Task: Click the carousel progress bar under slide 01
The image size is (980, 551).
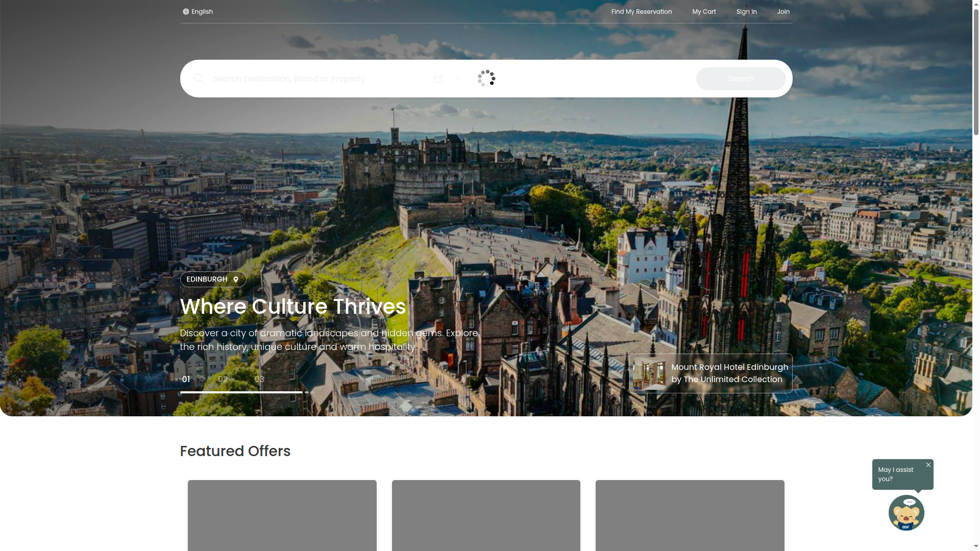Action: 241,392
